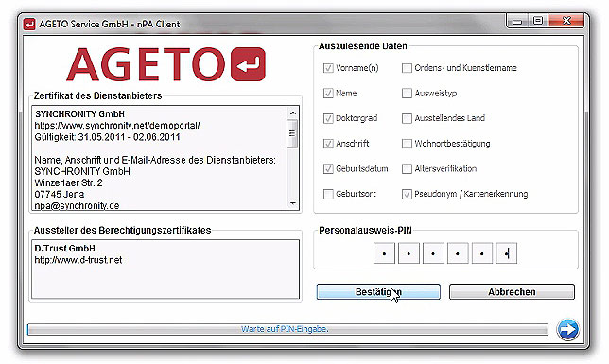This screenshot has height=364, width=609.
Task: Click the title bar AGETO app icon
Action: pyautogui.click(x=29, y=24)
